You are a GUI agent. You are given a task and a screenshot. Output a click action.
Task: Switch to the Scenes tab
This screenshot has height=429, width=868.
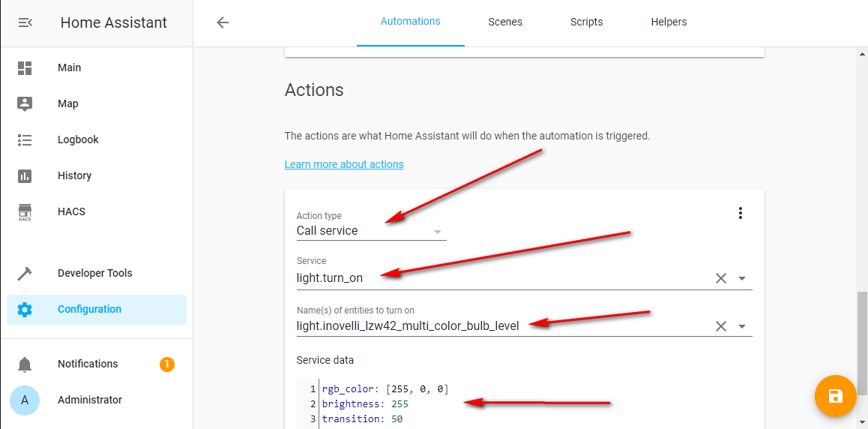click(505, 22)
